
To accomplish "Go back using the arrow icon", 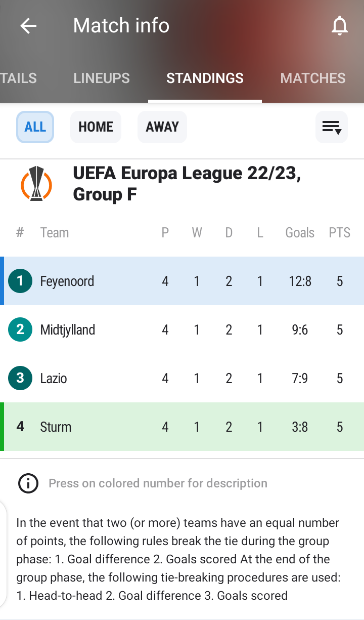I will click(28, 26).
